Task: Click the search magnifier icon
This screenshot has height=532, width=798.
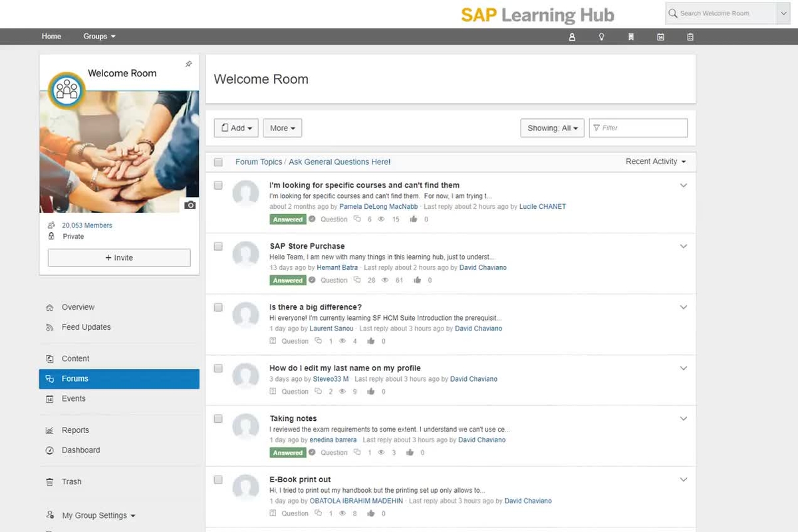Action: (x=673, y=13)
